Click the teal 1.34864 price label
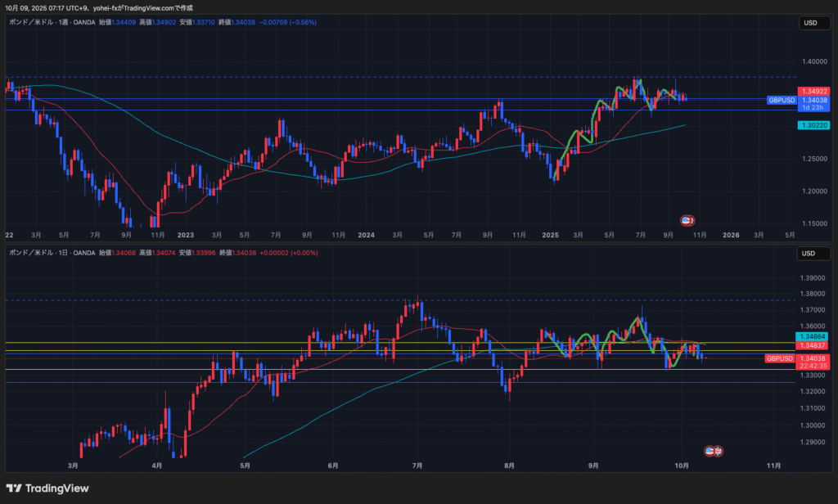 point(815,336)
